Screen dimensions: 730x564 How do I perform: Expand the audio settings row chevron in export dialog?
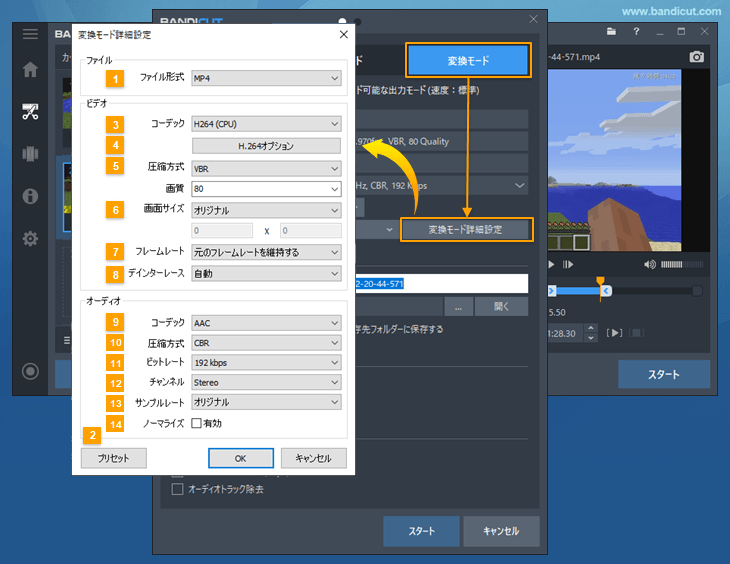[x=520, y=185]
